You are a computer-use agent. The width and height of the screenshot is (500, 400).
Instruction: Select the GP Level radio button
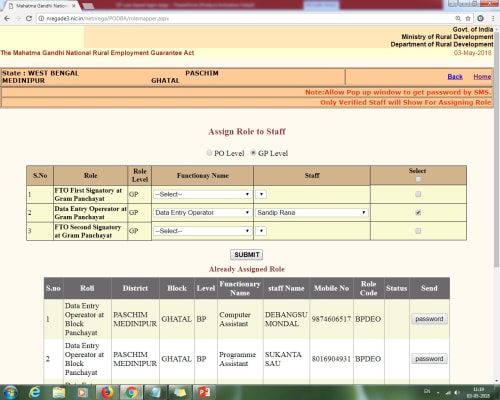pyautogui.click(x=253, y=153)
